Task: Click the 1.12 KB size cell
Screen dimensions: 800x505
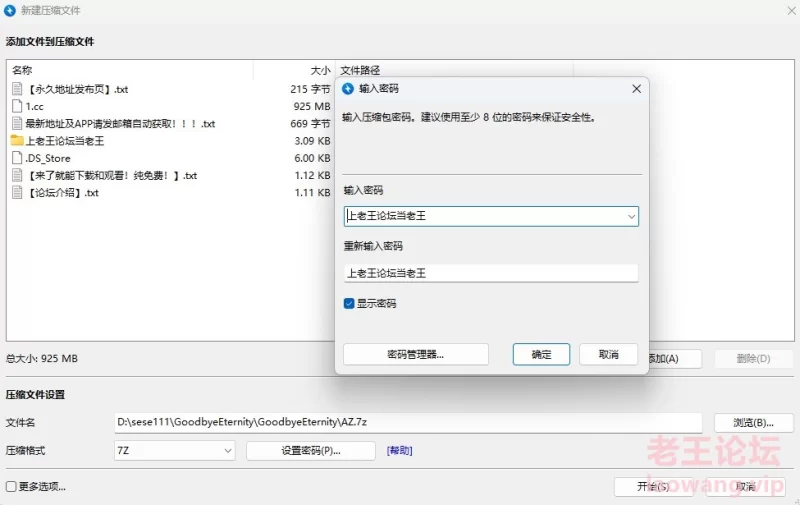Action: (x=312, y=175)
